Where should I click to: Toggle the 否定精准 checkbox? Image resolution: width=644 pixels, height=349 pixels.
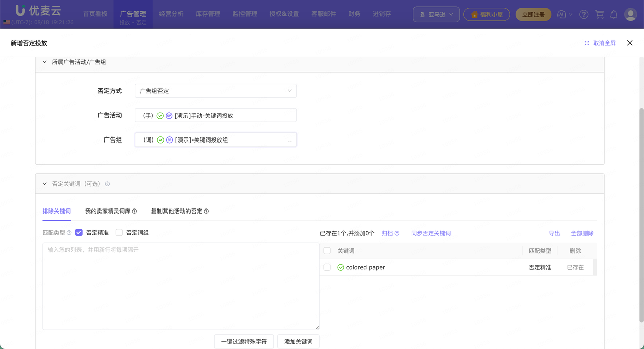click(79, 233)
